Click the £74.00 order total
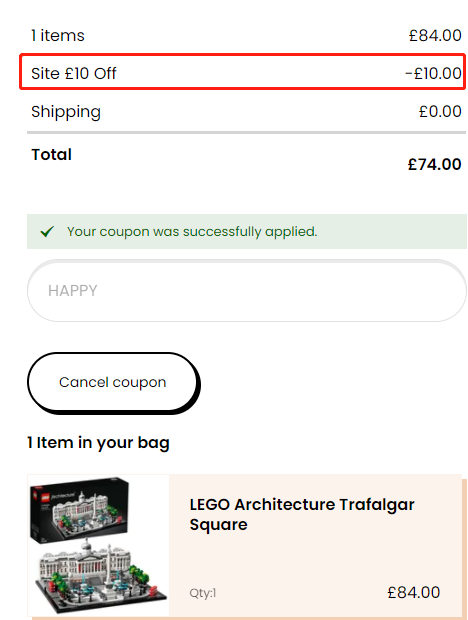The width and height of the screenshot is (468, 620). click(434, 164)
